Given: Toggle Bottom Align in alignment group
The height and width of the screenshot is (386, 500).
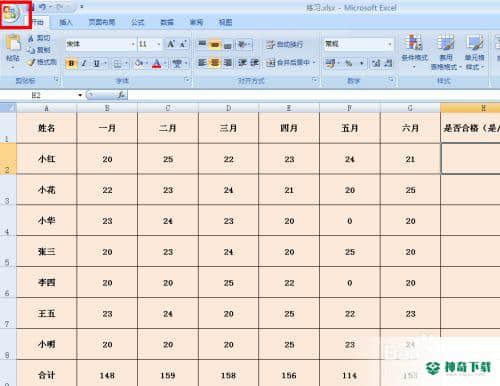Looking at the screenshot, I should point(228,44).
